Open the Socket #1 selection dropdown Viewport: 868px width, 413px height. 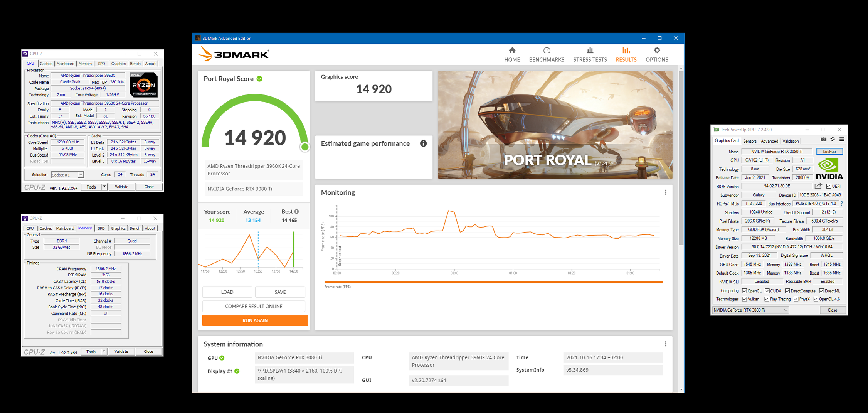[67, 175]
